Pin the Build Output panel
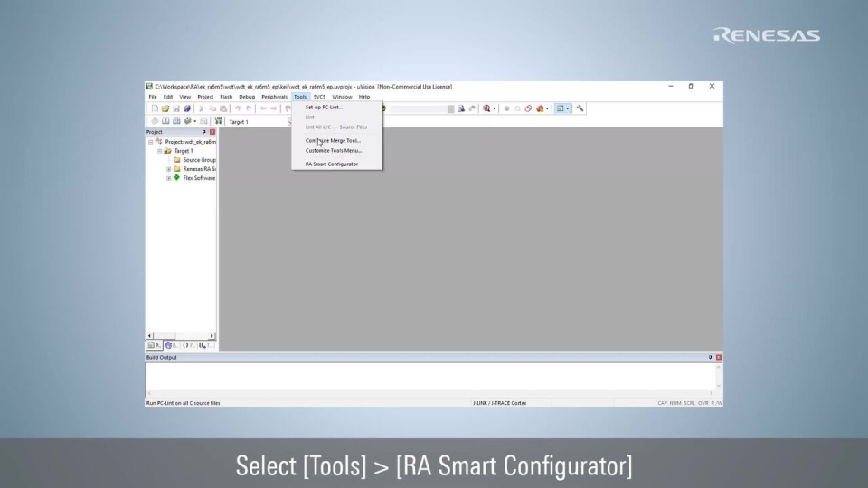This screenshot has height=488, width=868. coord(711,358)
